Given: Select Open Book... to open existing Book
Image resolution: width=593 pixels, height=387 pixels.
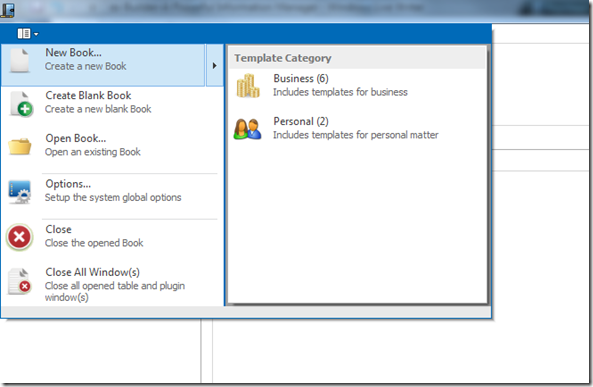Looking at the screenshot, I should point(112,145).
